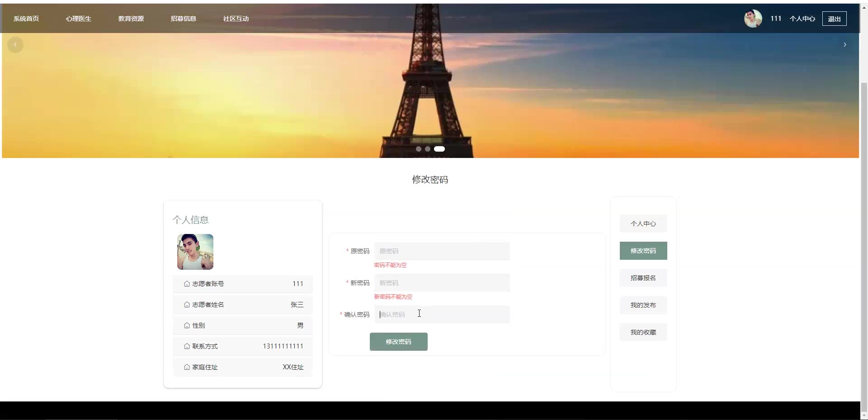The image size is (868, 420).
Task: Select the active third carousel indicator
Action: (x=439, y=149)
